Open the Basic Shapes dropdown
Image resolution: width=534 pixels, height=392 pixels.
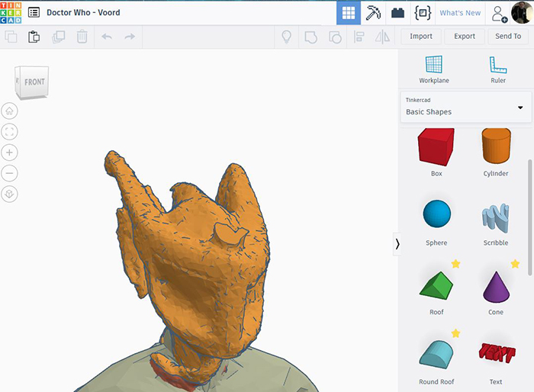(465, 107)
